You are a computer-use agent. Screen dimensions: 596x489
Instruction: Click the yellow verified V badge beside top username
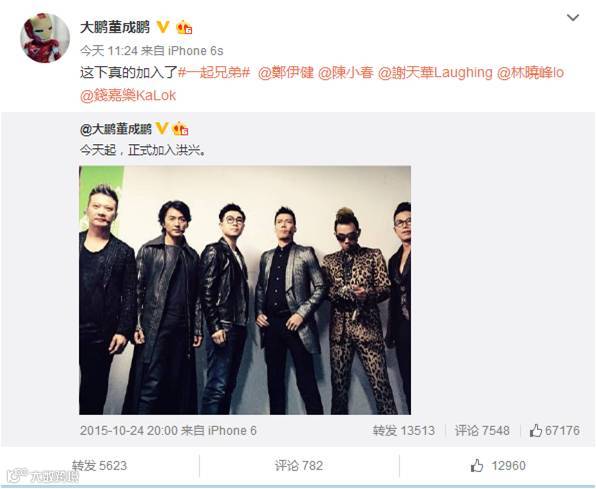tap(163, 27)
